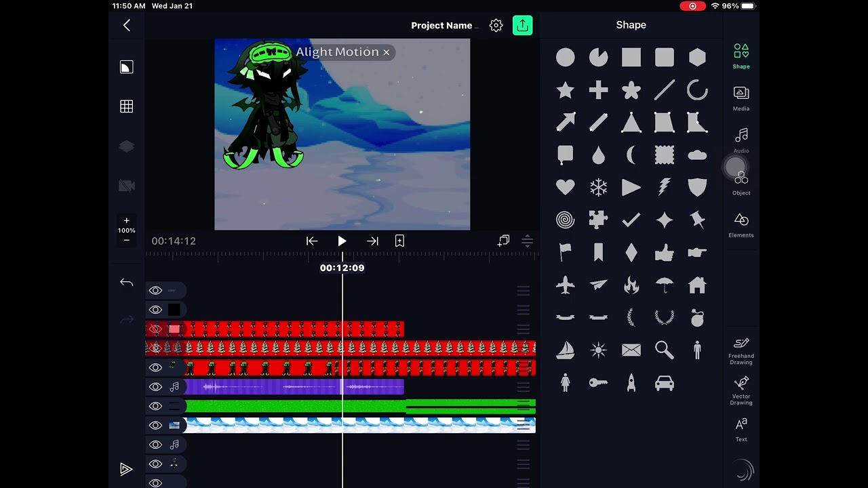
Task: Hide the green clip layer
Action: click(x=155, y=406)
